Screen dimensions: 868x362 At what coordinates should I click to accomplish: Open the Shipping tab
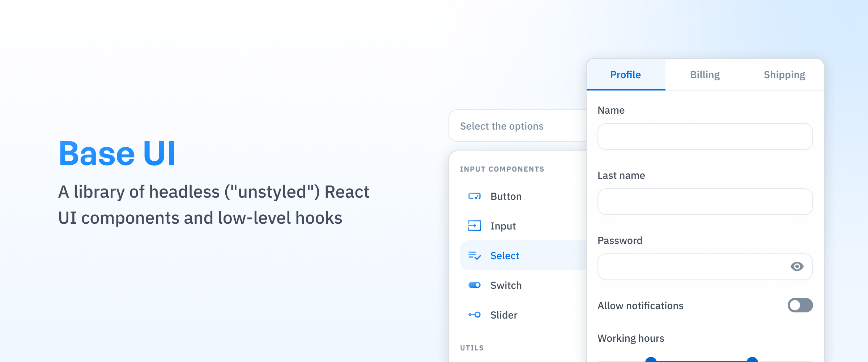click(x=784, y=75)
